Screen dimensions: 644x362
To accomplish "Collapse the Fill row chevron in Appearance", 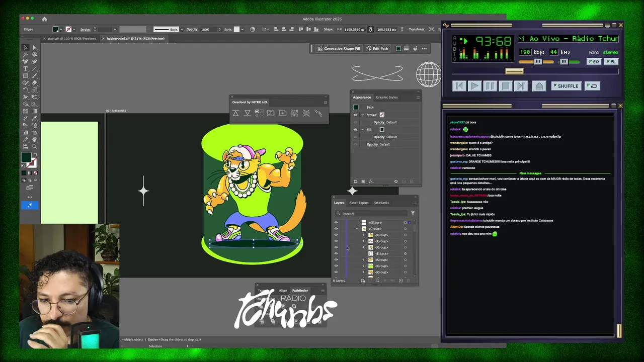I will point(362,130).
